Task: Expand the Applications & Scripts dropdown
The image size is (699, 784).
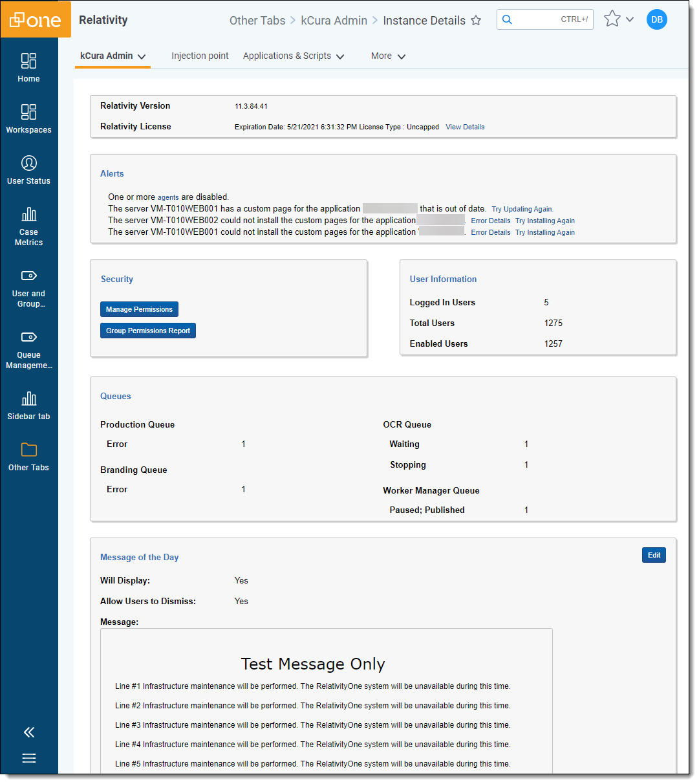Action: [x=340, y=57]
